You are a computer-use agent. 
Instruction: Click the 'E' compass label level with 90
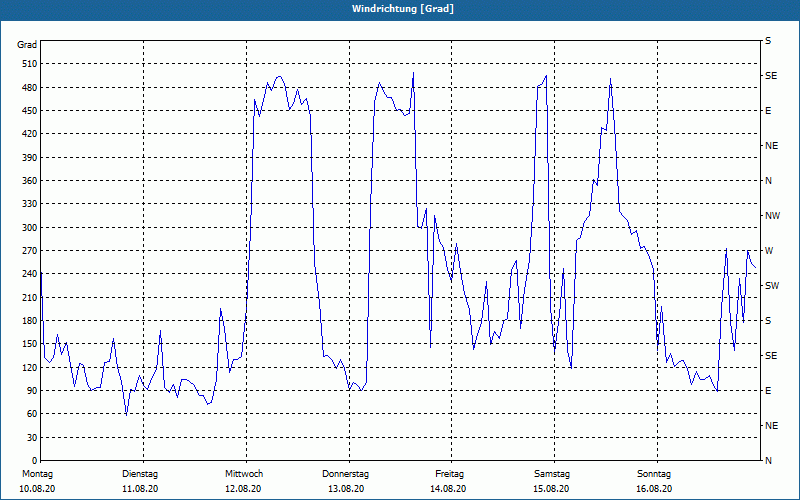(768, 391)
